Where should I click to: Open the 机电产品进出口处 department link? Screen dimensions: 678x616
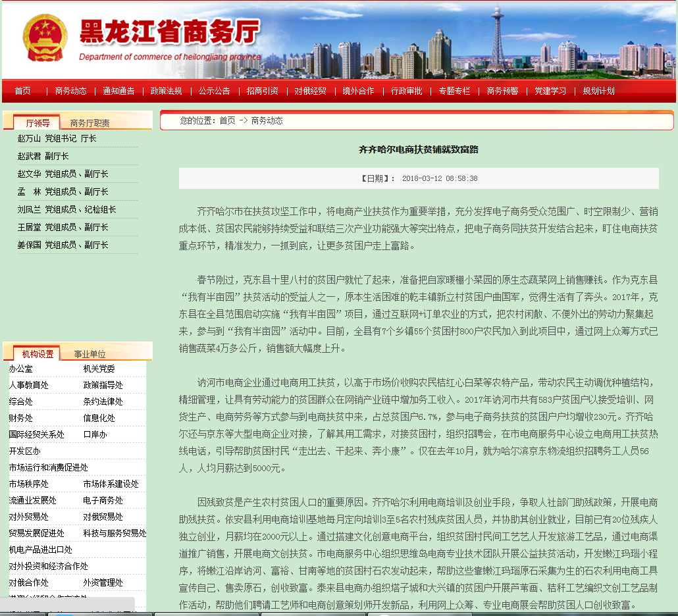pyautogui.click(x=40, y=550)
